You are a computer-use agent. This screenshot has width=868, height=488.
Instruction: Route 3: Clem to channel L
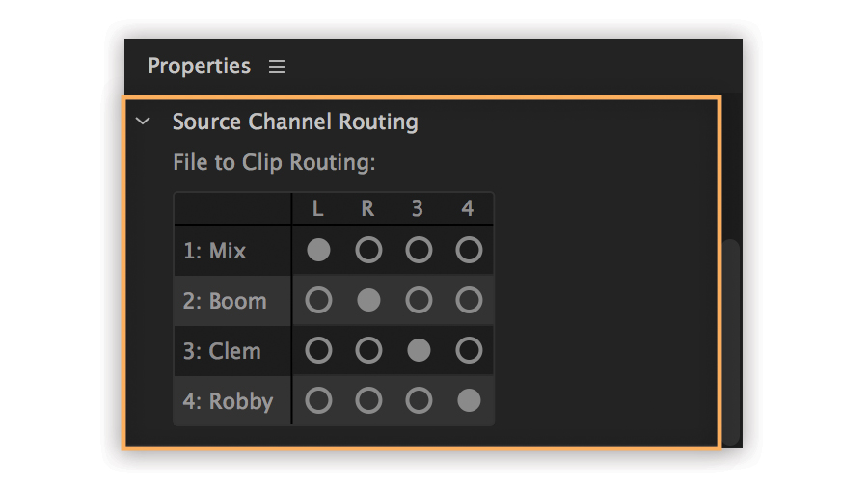[318, 351]
